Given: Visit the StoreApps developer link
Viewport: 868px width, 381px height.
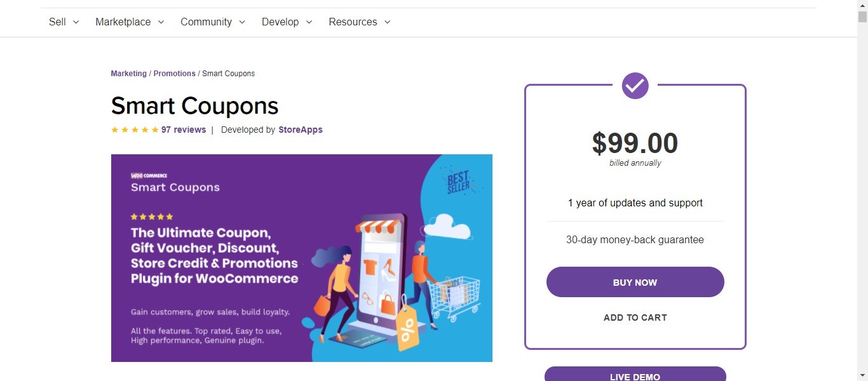Looking at the screenshot, I should click(301, 130).
